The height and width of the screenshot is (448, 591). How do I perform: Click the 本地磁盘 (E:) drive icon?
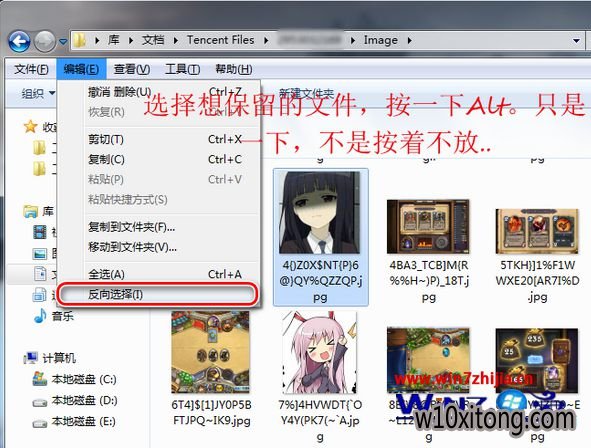[40, 423]
